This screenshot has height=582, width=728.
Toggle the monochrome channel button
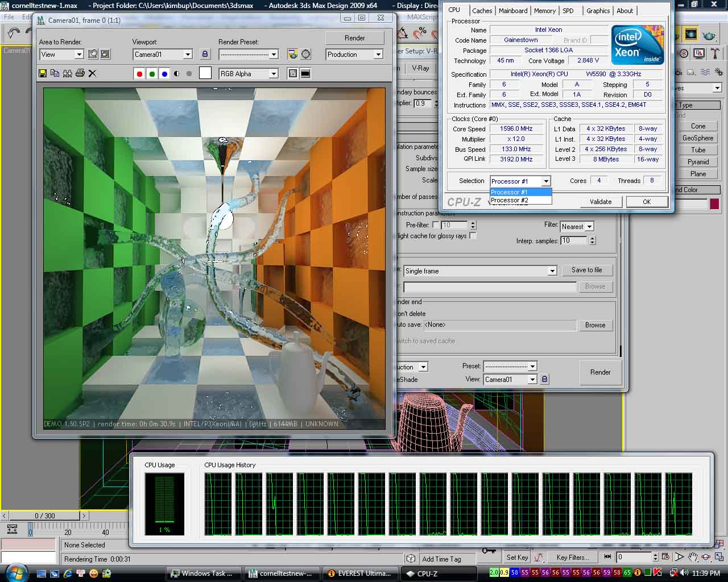tap(189, 73)
